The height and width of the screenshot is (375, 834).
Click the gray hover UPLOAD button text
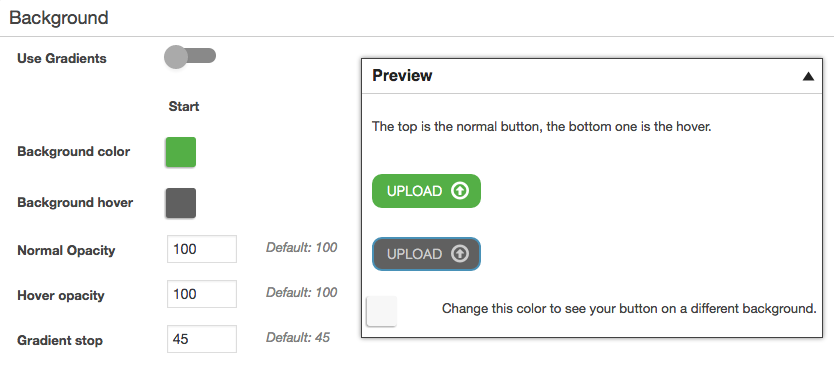pyautogui.click(x=414, y=254)
